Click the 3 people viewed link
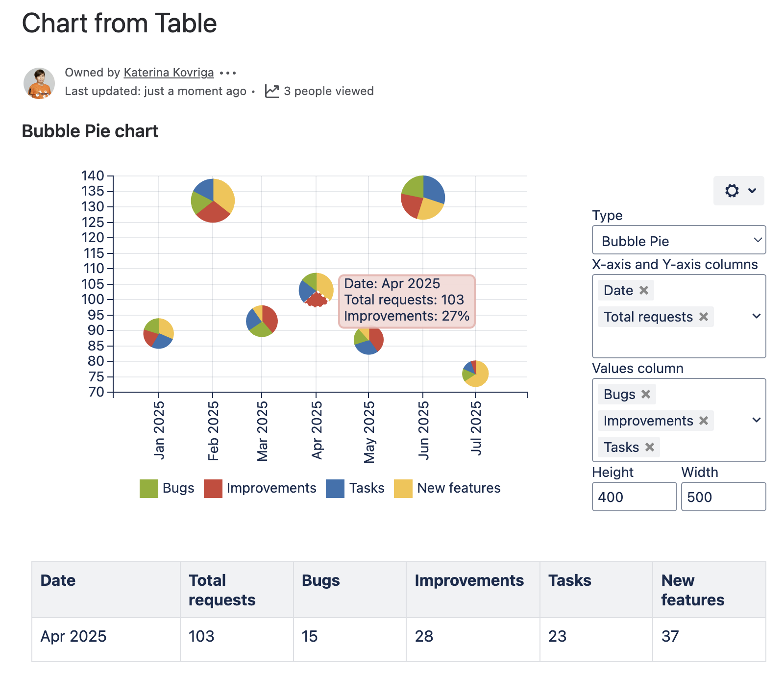 click(328, 91)
